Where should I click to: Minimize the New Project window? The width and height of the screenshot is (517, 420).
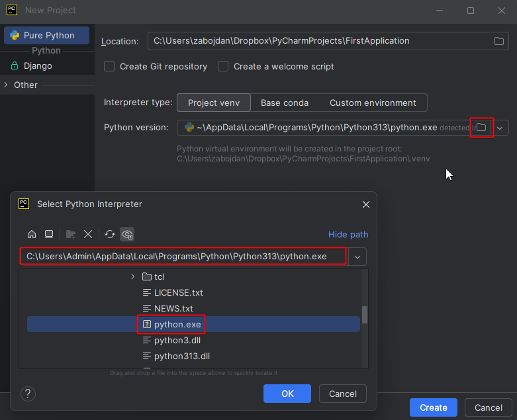pos(440,11)
